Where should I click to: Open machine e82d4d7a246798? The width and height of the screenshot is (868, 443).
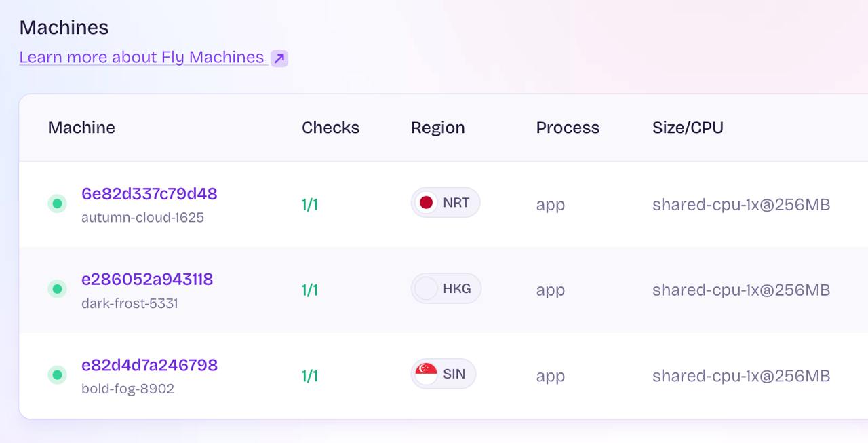coord(149,365)
